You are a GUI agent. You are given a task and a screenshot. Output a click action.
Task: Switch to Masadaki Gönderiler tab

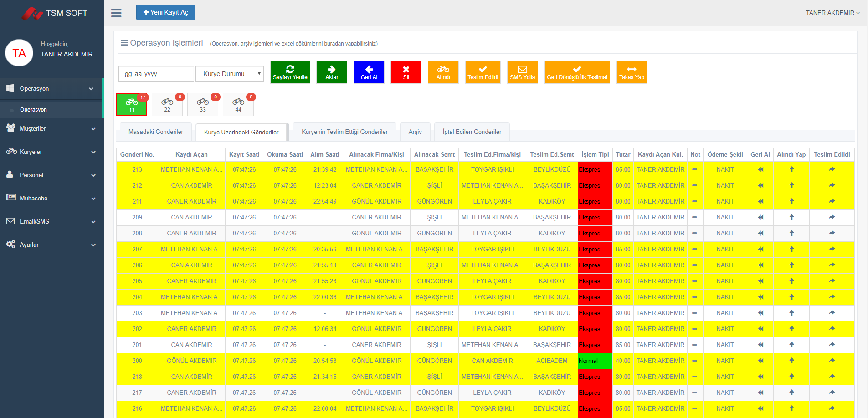[x=155, y=132]
